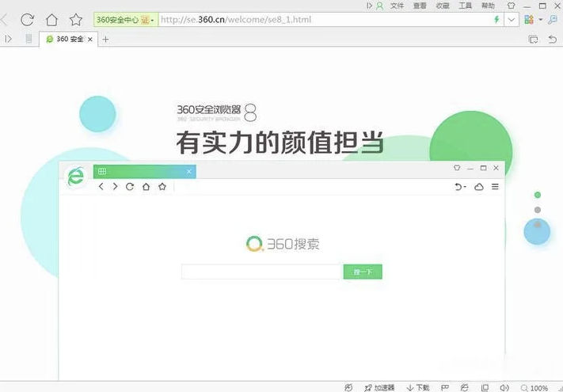Image resolution: width=563 pixels, height=392 pixels.
Task: Open the skin shirt icon in title bar
Action: 511,6
